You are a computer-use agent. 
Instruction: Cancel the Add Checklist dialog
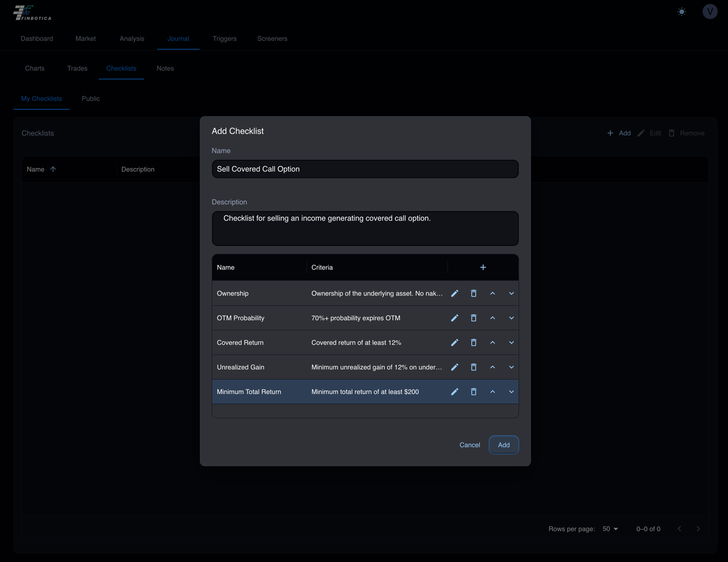(x=470, y=445)
